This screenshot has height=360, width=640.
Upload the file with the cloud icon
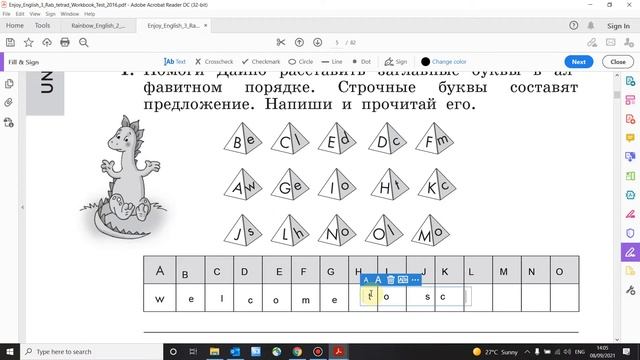[47, 42]
